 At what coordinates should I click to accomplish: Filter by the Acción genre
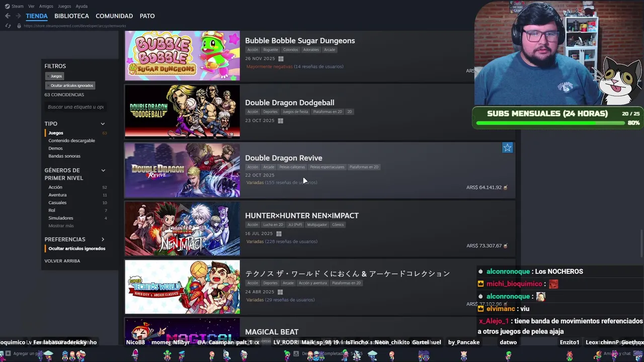(x=55, y=188)
